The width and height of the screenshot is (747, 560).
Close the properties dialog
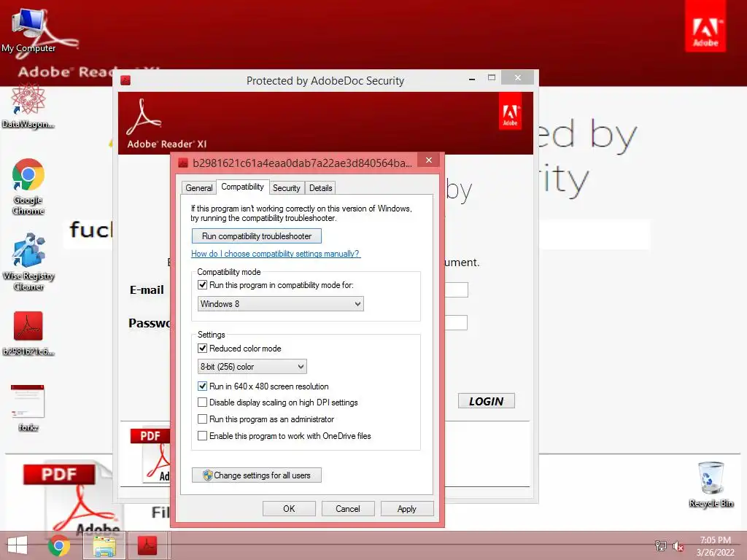[429, 160]
